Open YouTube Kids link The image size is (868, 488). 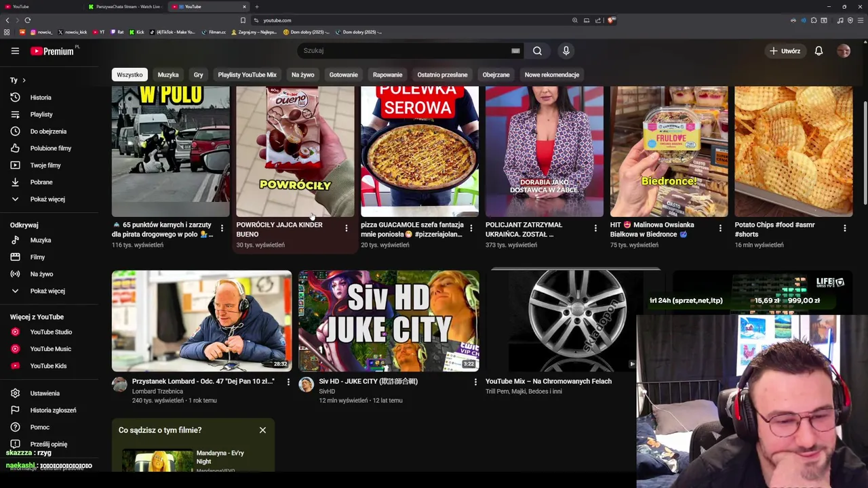pyautogui.click(x=47, y=366)
